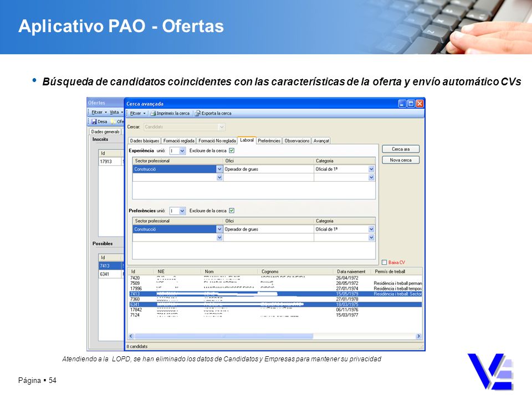Open the Formació reglada tab
Image resolution: width=532 pixels, height=399 pixels.
tap(179, 141)
